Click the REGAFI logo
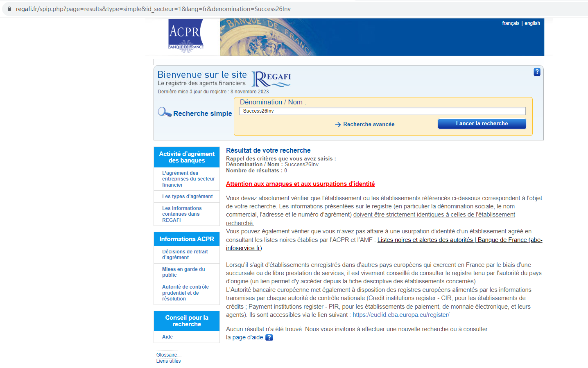The height and width of the screenshot is (368, 588). click(271, 79)
